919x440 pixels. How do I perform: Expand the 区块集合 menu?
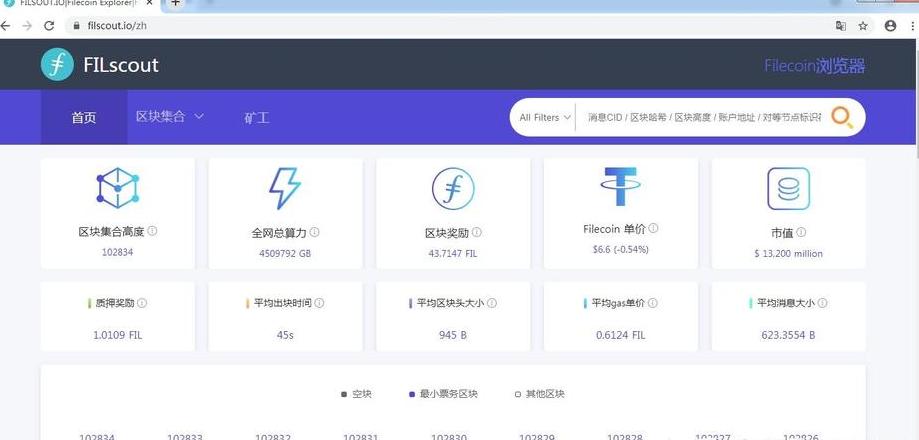click(x=169, y=117)
